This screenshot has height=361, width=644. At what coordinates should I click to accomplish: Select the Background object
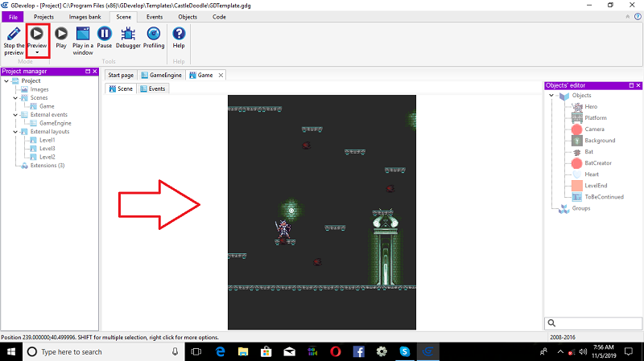[x=599, y=140]
